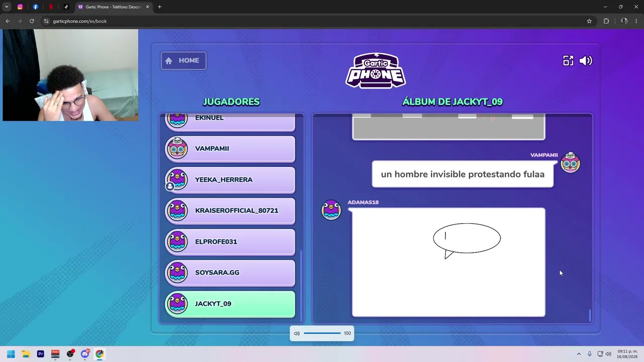The height and width of the screenshot is (362, 644).
Task: Mute the Gartic Phone game sound
Action: tap(586, 61)
